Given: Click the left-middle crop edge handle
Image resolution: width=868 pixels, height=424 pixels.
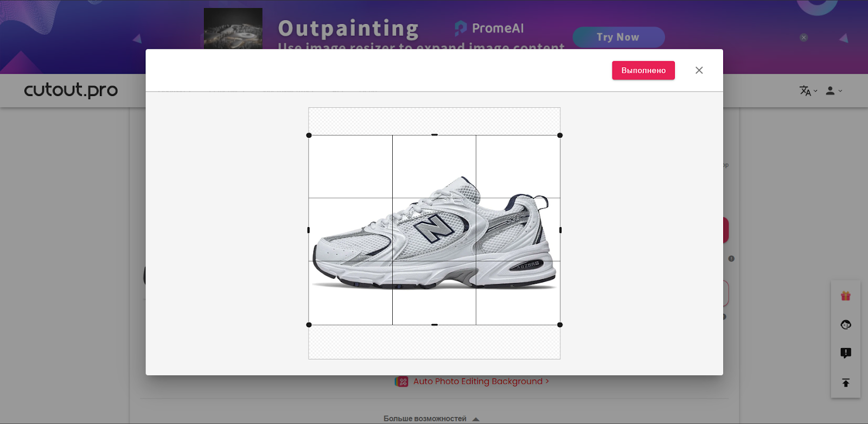Looking at the screenshot, I should (309, 230).
